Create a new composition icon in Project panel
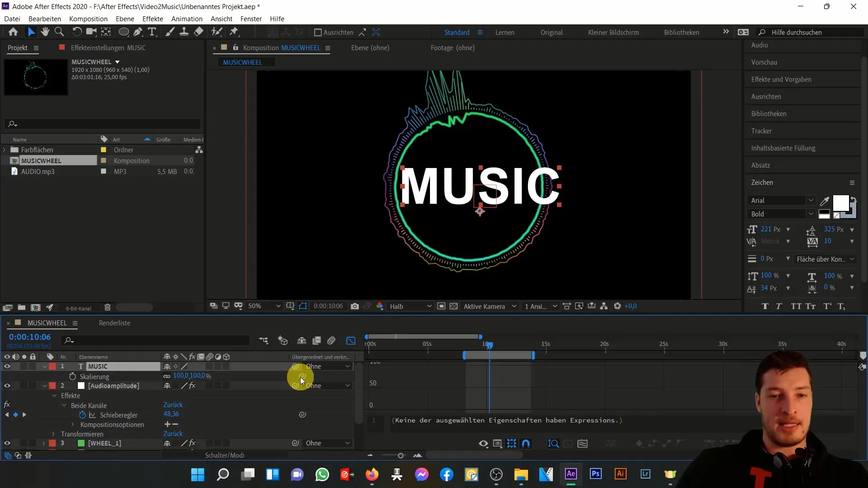Image resolution: width=868 pixels, height=488 pixels. click(35, 308)
